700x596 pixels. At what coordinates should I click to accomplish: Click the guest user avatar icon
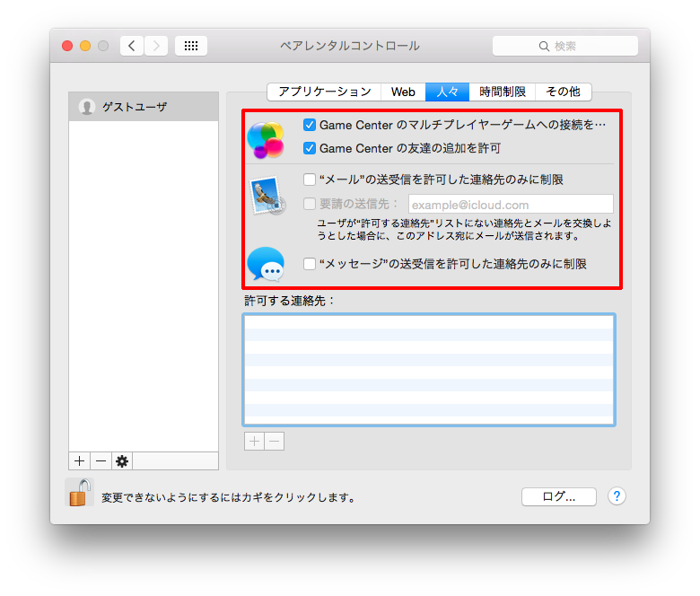pos(87,107)
